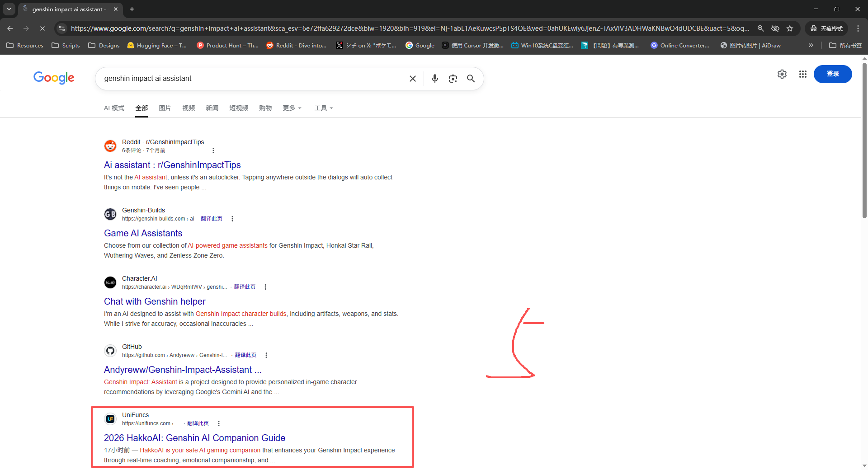Stop page loading in toolbar

(42, 28)
